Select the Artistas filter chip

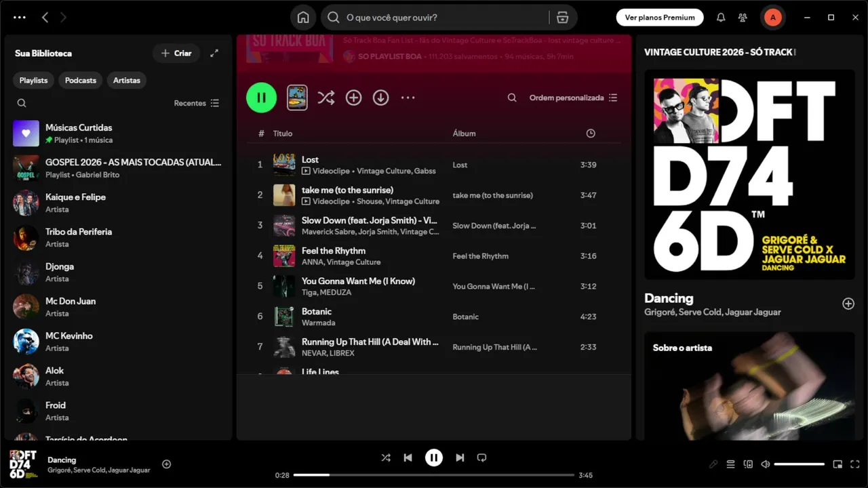(127, 80)
